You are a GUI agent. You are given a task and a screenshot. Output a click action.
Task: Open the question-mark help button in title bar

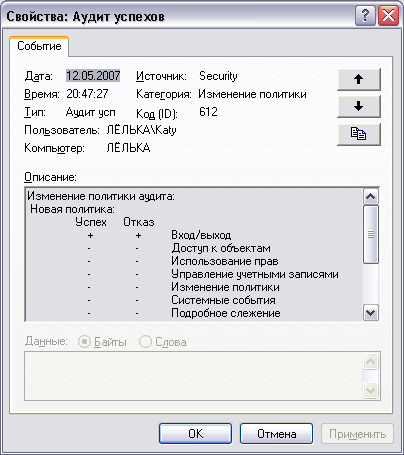click(365, 15)
